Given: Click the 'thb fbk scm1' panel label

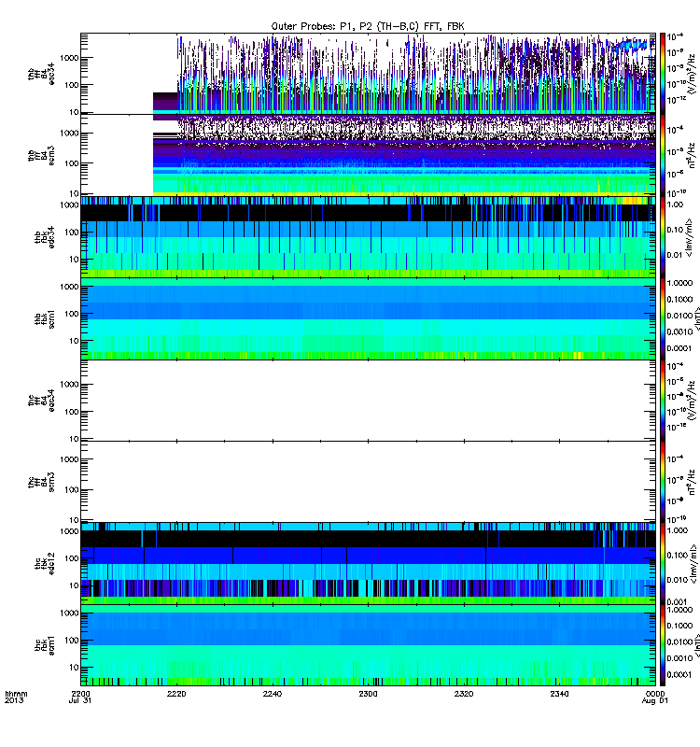Looking at the screenshot, I should (x=45, y=318).
